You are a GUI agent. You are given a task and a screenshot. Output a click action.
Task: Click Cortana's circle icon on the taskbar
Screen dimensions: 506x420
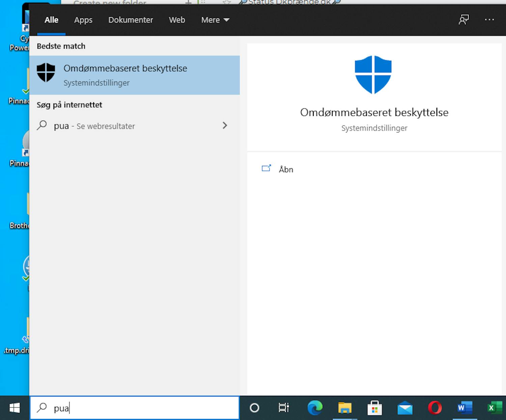click(x=255, y=408)
